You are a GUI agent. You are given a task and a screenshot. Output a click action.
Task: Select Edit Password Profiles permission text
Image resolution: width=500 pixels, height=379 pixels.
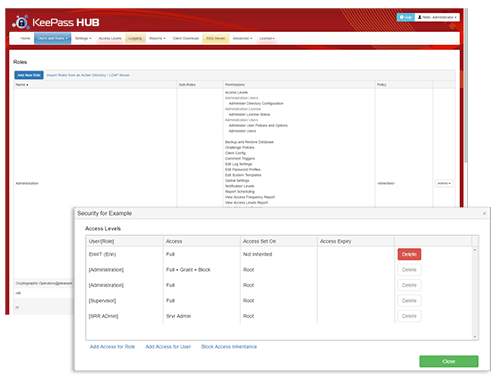coord(243,169)
